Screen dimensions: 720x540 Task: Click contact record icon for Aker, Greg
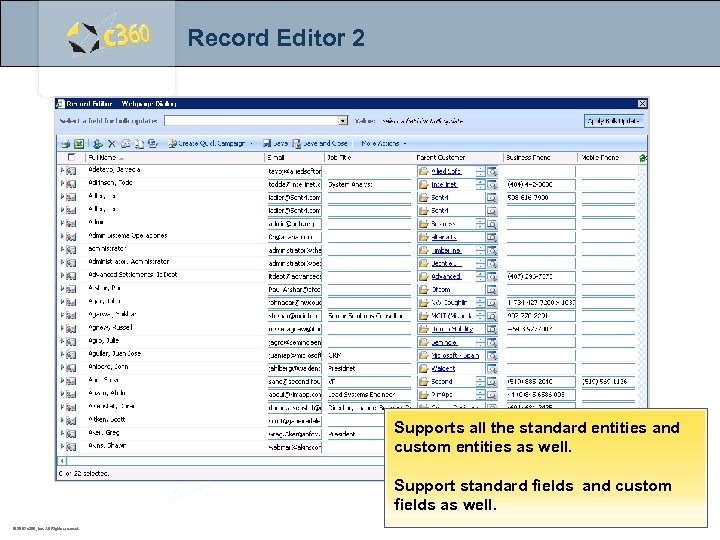71,433
